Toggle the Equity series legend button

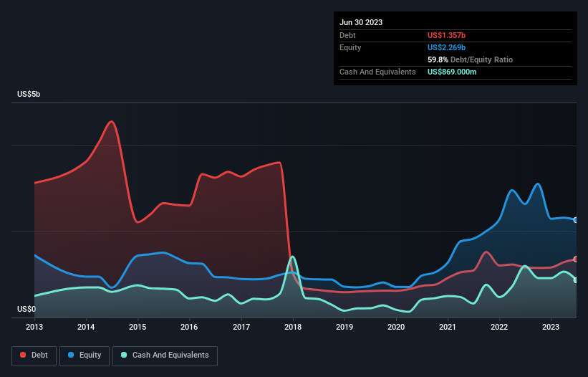click(x=85, y=355)
